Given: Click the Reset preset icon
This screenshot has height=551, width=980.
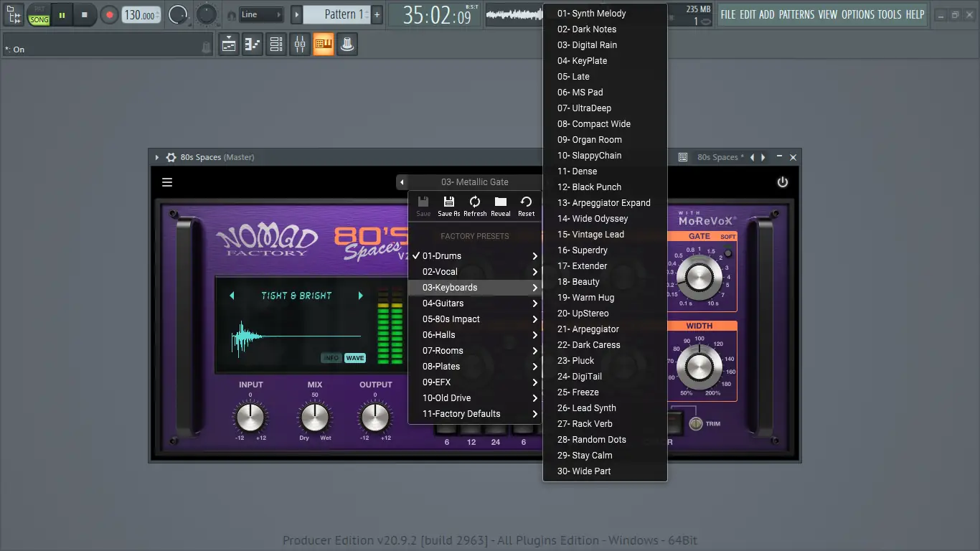Looking at the screenshot, I should click(x=527, y=206).
